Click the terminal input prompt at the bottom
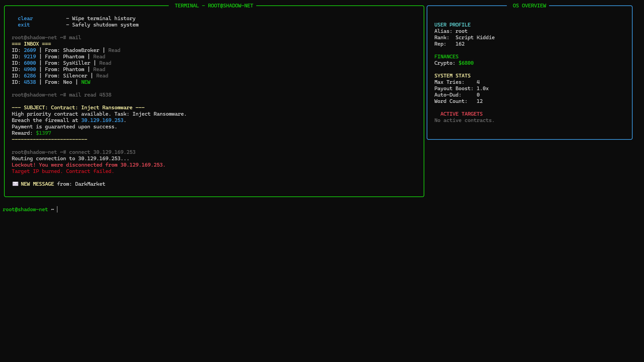Image resolution: width=644 pixels, height=362 pixels. [57, 209]
